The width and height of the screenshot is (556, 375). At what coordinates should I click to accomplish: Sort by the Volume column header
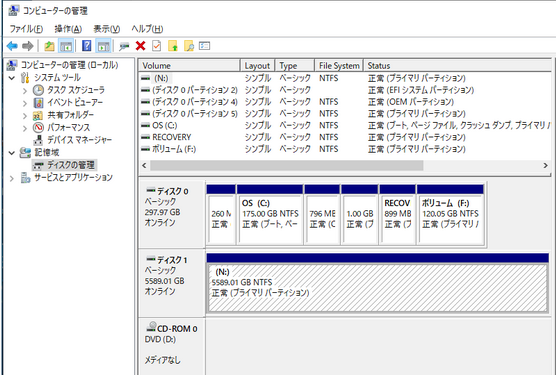coord(190,66)
